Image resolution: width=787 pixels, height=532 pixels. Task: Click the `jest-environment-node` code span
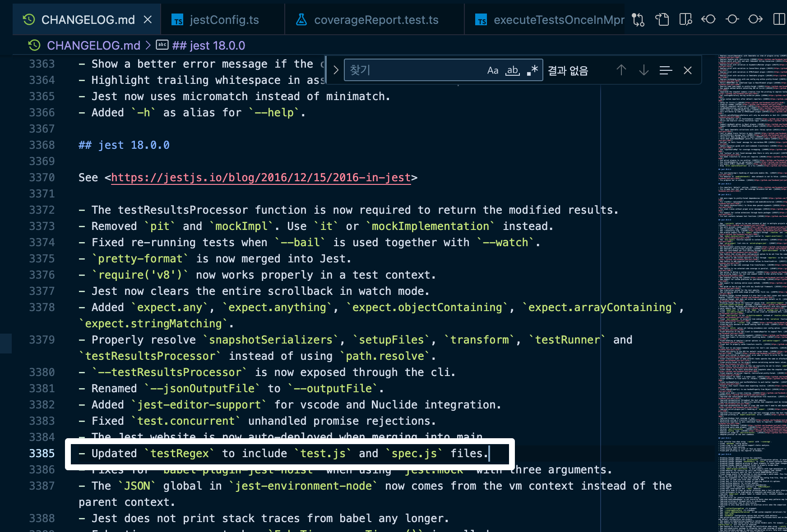(303, 486)
